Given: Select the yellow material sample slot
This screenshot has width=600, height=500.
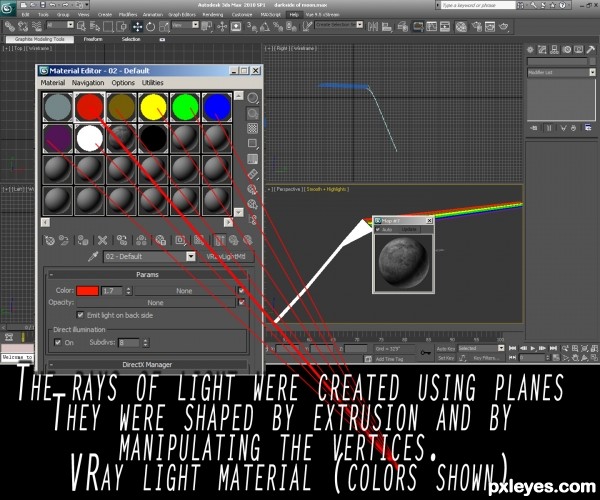Looking at the screenshot, I should [x=153, y=107].
